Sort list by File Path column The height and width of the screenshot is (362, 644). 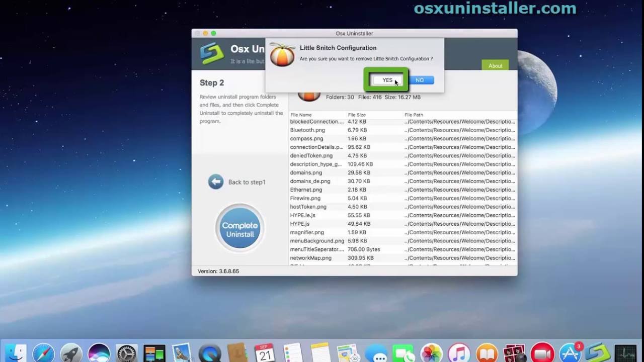[414, 115]
